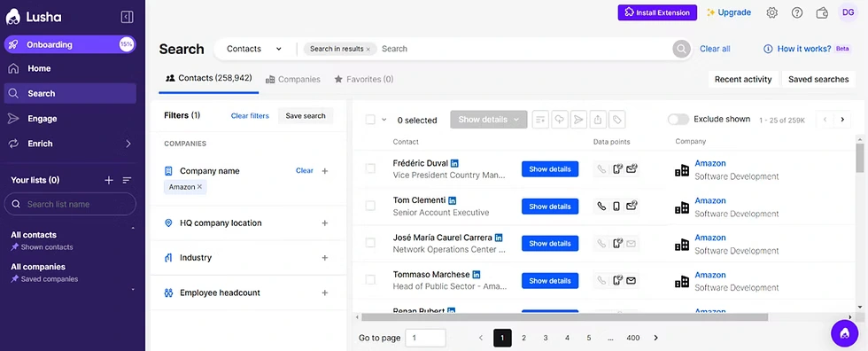Viewport: 868px width, 351px height.
Task: Open Onboarding progress in sidebar
Action: click(70, 44)
